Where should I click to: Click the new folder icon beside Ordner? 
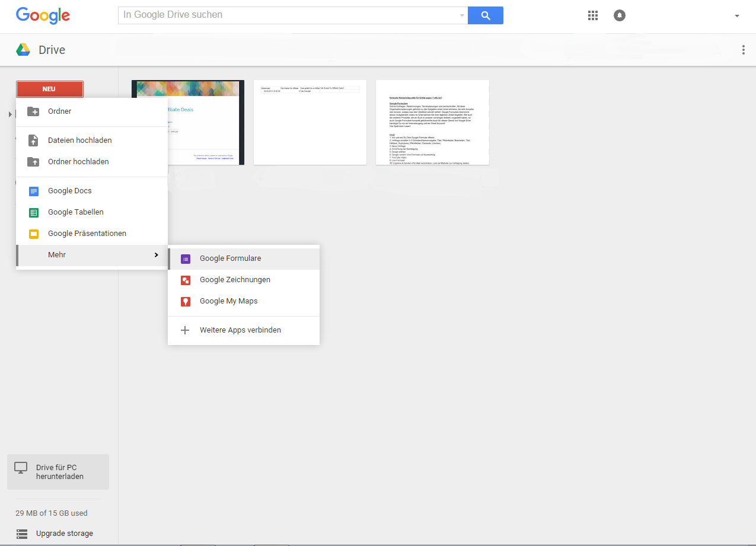(33, 111)
